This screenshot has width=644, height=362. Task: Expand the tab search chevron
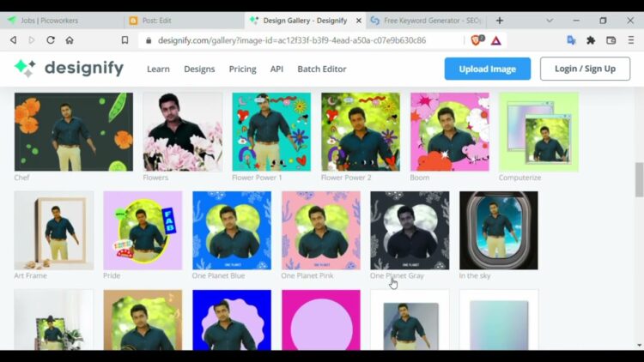click(550, 21)
